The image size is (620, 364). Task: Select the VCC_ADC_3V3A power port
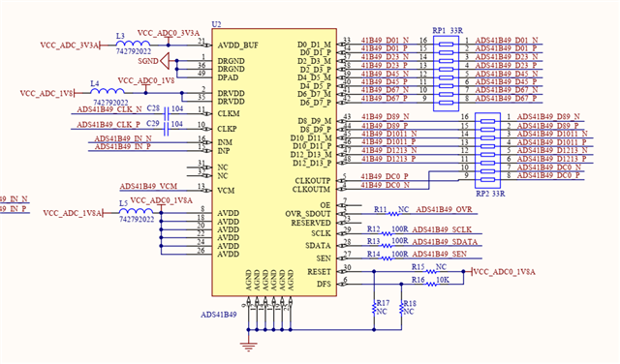[70, 45]
